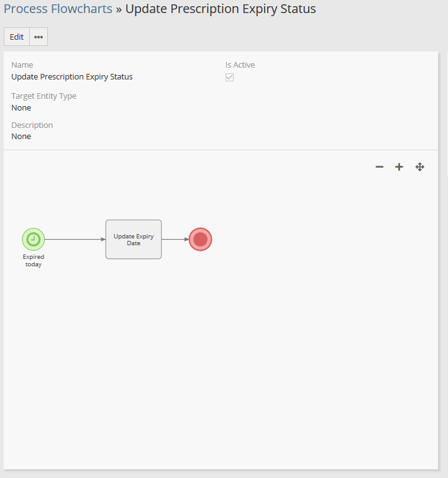Open the three-dots more actions menu
The width and height of the screenshot is (448, 478).
[39, 37]
